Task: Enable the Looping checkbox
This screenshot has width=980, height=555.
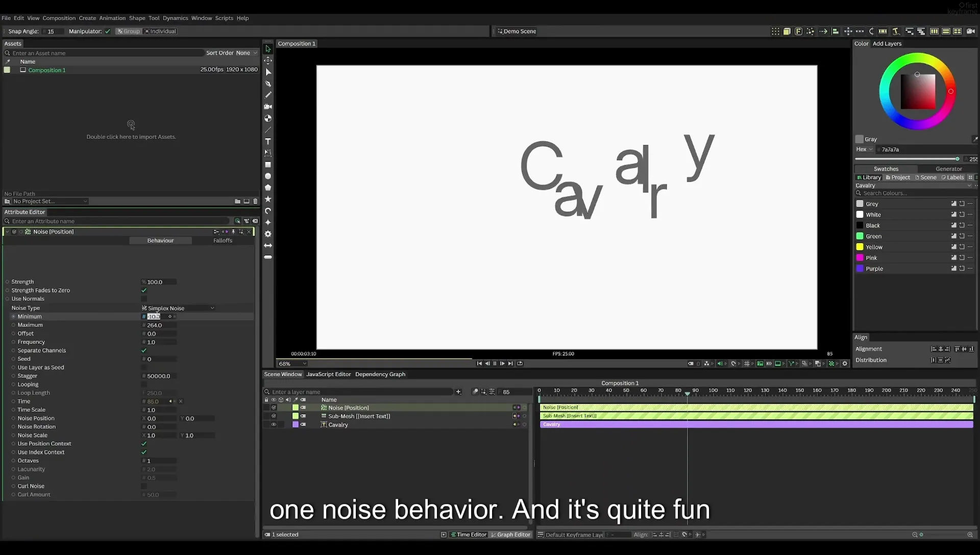Action: [x=144, y=385]
